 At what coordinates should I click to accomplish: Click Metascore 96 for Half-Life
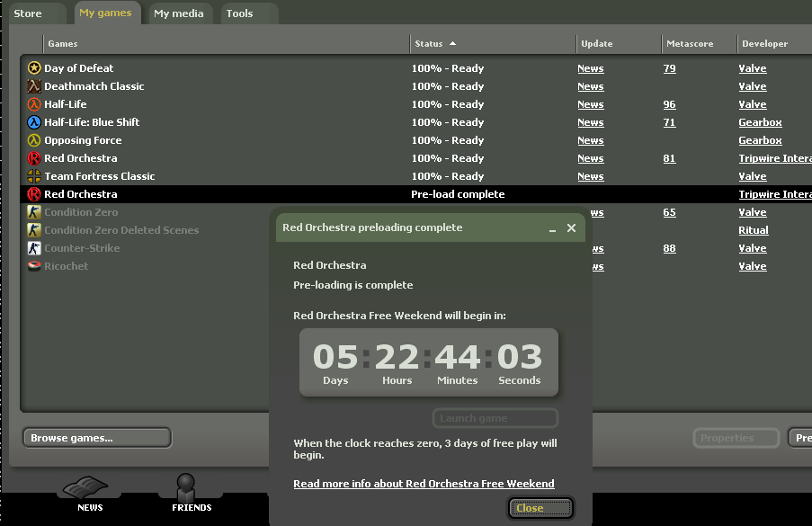(669, 104)
